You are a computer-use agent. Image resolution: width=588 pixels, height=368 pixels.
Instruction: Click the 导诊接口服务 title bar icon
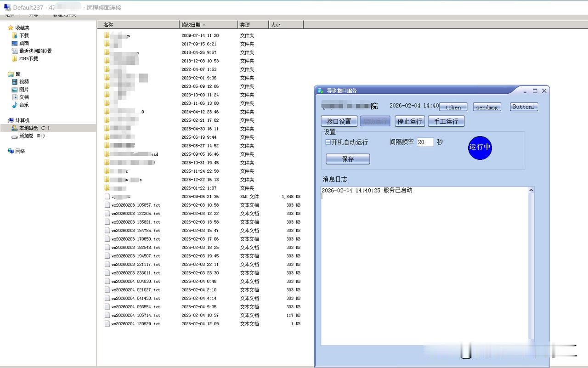pyautogui.click(x=320, y=91)
